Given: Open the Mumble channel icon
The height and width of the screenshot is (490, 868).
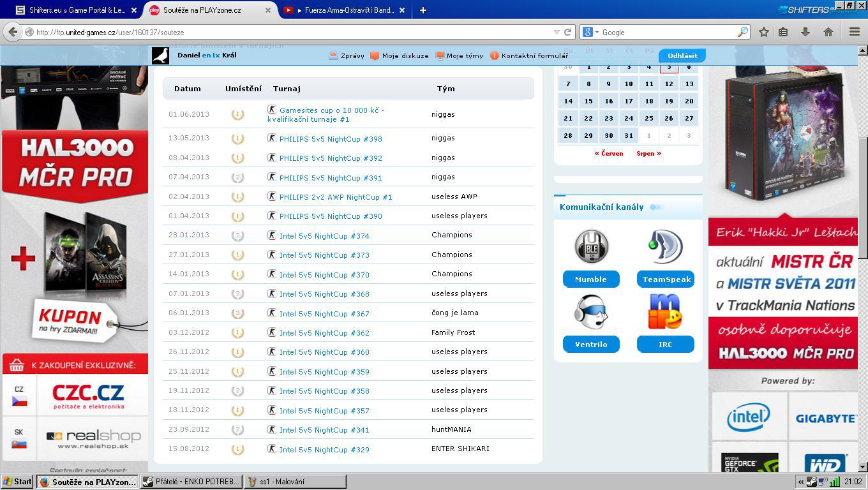Looking at the screenshot, I should point(591,247).
